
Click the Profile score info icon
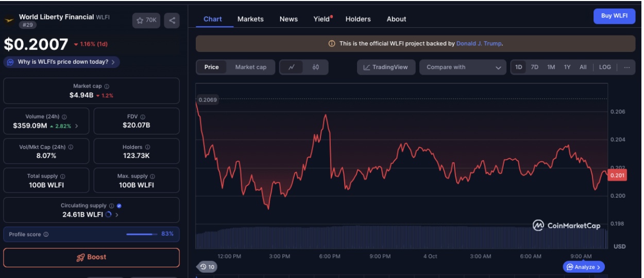[x=46, y=235]
